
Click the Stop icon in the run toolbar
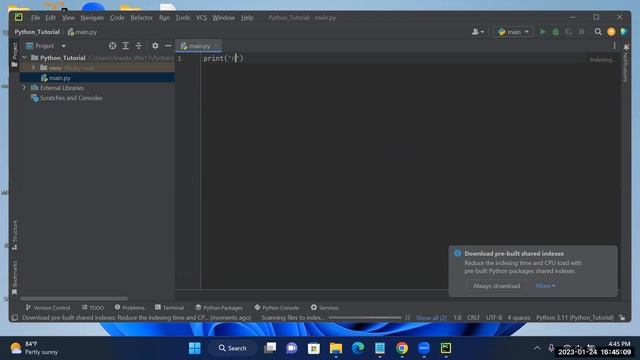[582, 32]
